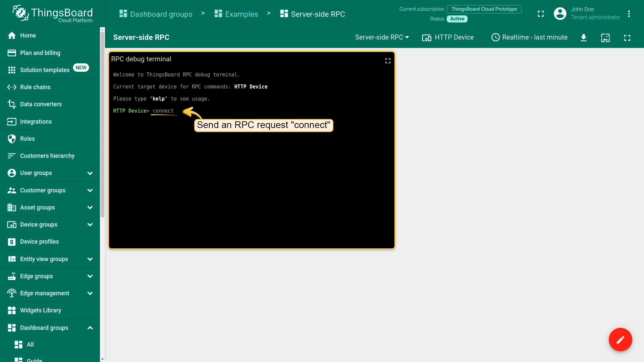
Task: Click the export dashboard download icon
Action: (x=584, y=38)
